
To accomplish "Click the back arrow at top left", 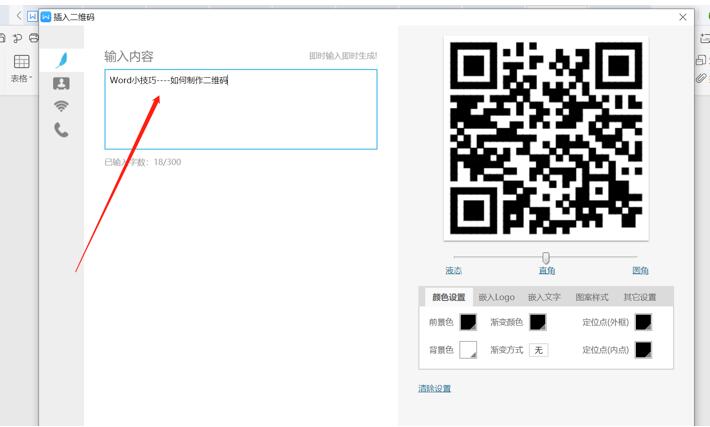I will (x=19, y=16).
